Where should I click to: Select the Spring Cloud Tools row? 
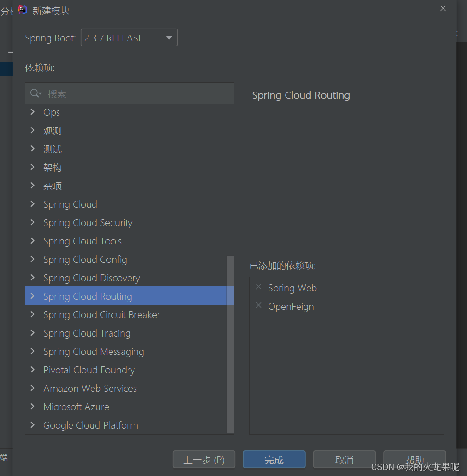tap(130, 241)
